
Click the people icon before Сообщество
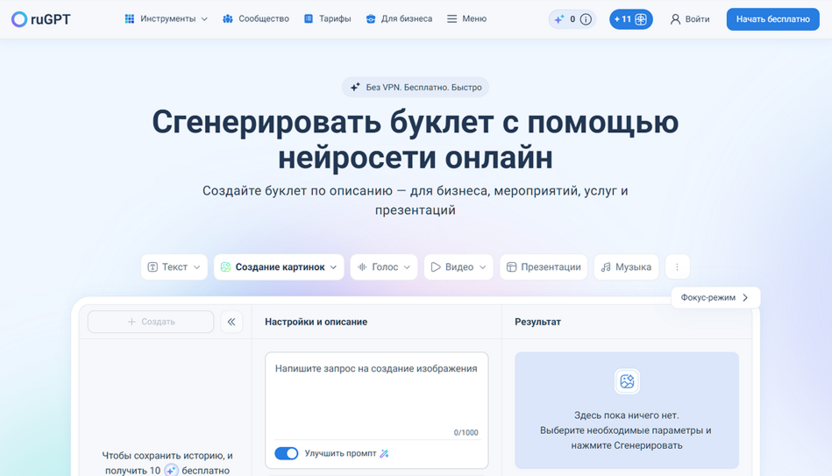[228, 19]
